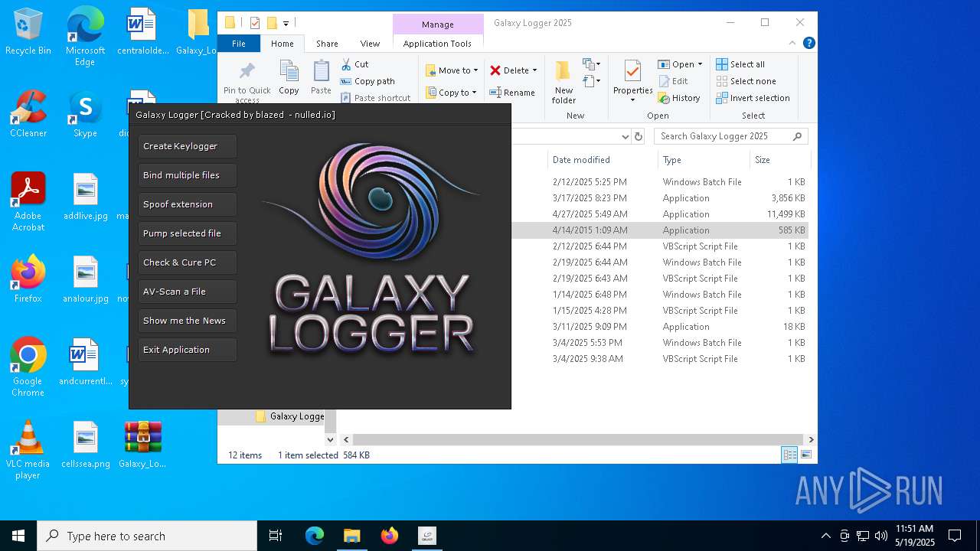The width and height of the screenshot is (980, 551).
Task: Click the Recycle Bin desktop icon
Action: click(28, 31)
